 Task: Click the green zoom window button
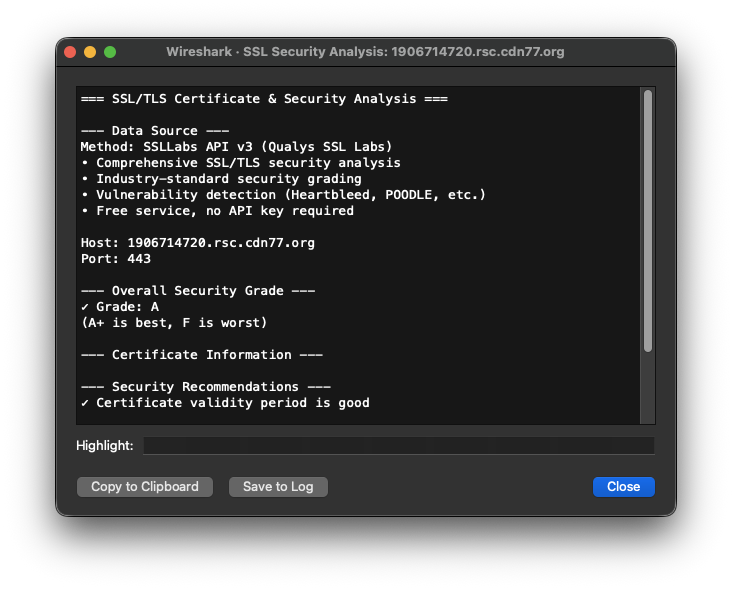tap(110, 52)
